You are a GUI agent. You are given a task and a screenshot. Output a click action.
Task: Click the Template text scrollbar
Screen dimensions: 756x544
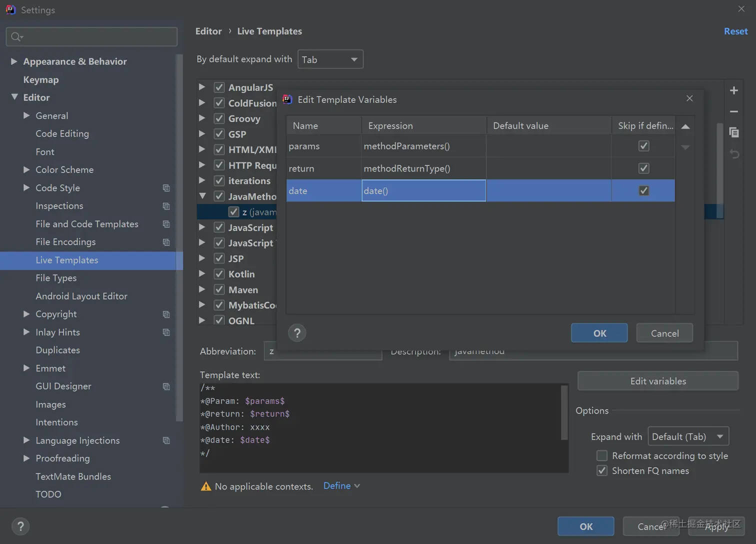564,413
